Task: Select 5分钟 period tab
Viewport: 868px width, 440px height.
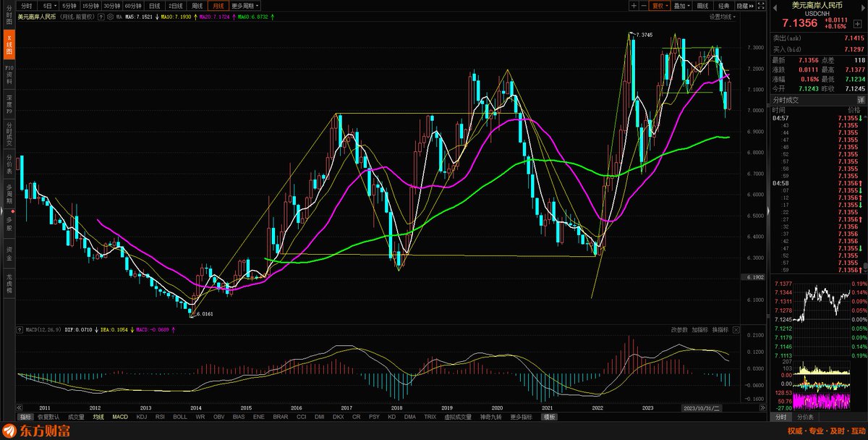Action: point(70,6)
